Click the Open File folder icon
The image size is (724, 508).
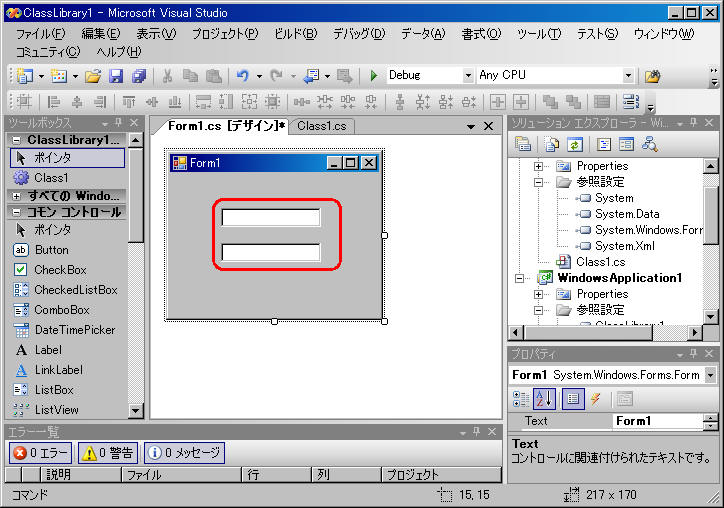click(x=93, y=76)
